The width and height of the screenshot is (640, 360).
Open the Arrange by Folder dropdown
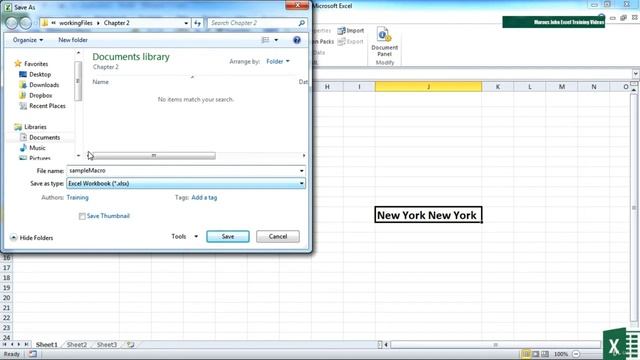coord(278,61)
